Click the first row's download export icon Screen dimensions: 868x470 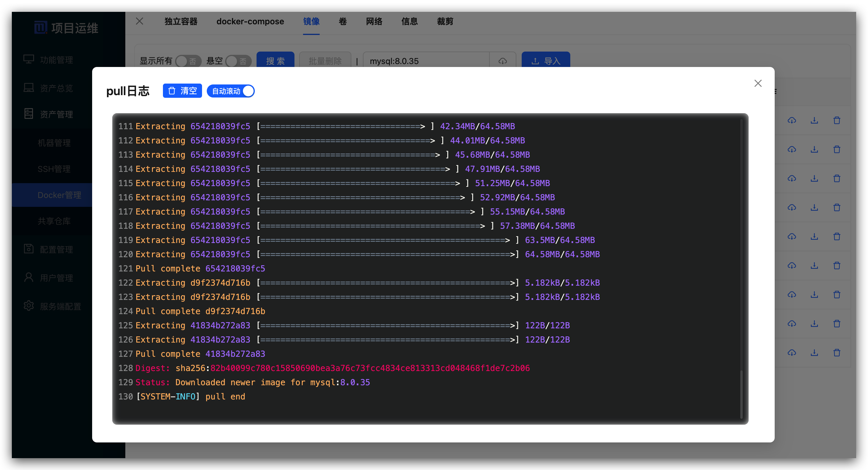814,120
